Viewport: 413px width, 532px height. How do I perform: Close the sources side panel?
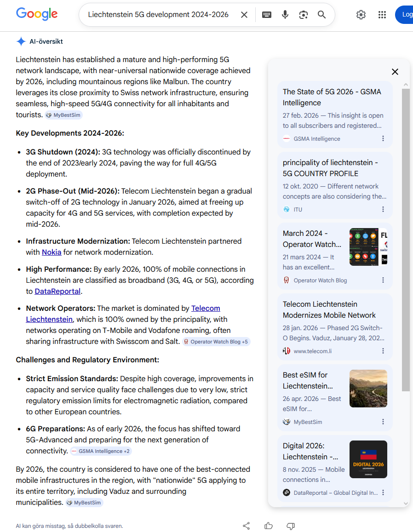[395, 72]
